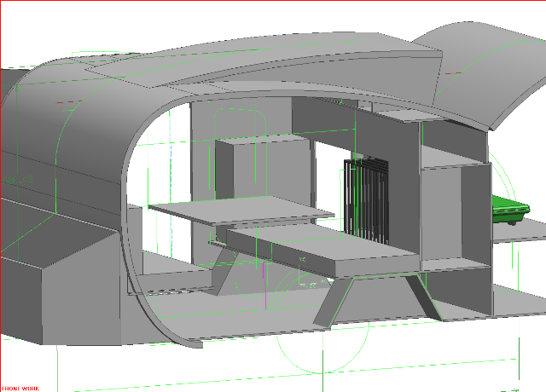Click the YC axis label

pyautogui.click(x=302, y=259)
